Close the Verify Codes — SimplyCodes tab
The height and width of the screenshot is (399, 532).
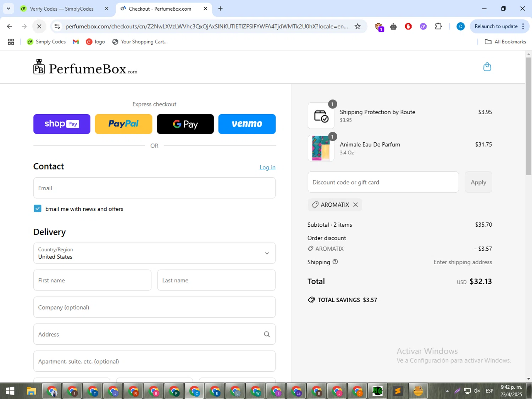106,9
